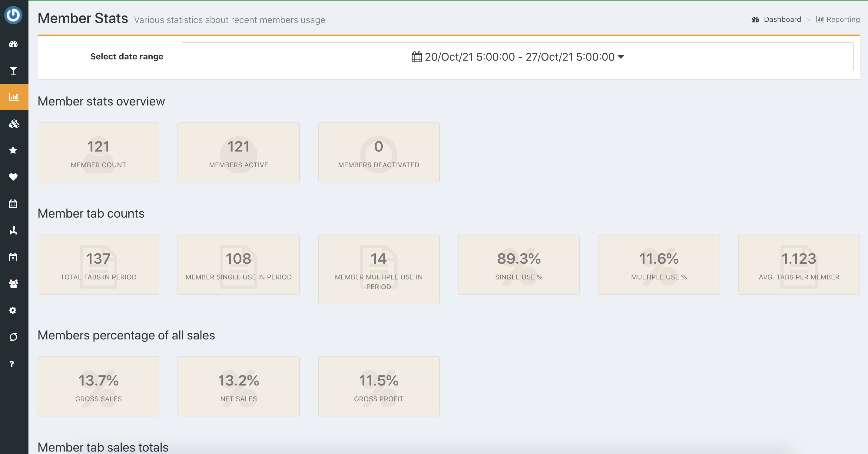Screen dimensions: 868x454
Task: Open the cocktail glass sidebar icon
Action: 14,71
